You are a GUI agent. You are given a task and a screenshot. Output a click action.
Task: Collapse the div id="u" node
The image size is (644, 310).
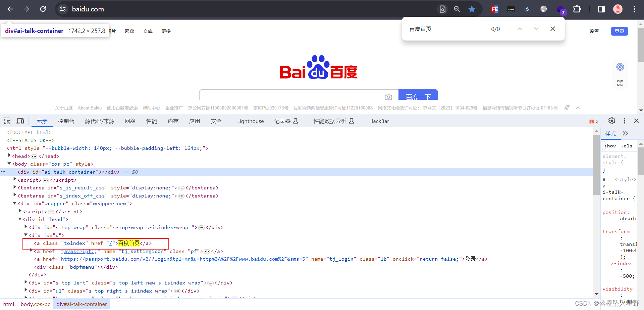click(x=26, y=235)
